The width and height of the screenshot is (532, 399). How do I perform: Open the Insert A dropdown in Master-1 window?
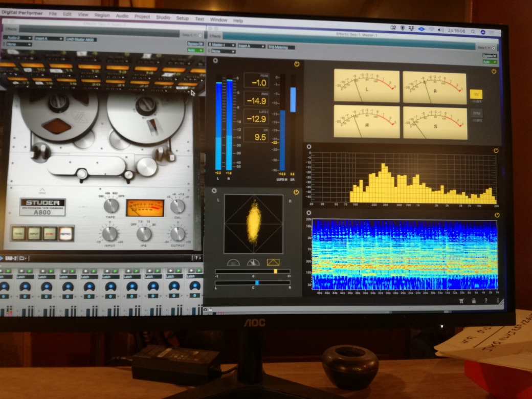(x=251, y=46)
